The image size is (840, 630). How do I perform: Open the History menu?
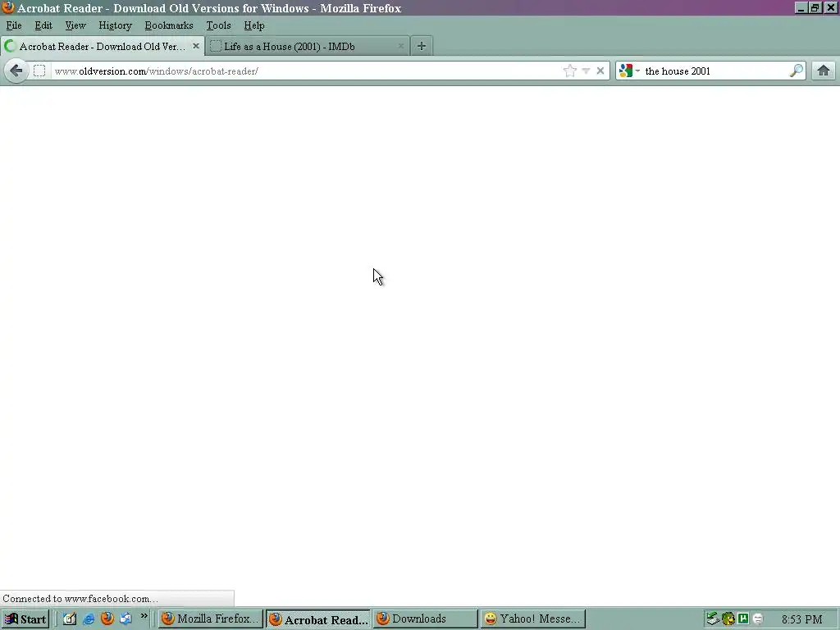(x=115, y=25)
